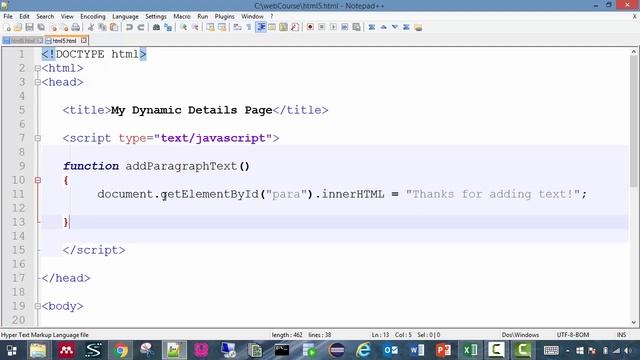Run macro multiple times icon

pyautogui.click(x=344, y=27)
